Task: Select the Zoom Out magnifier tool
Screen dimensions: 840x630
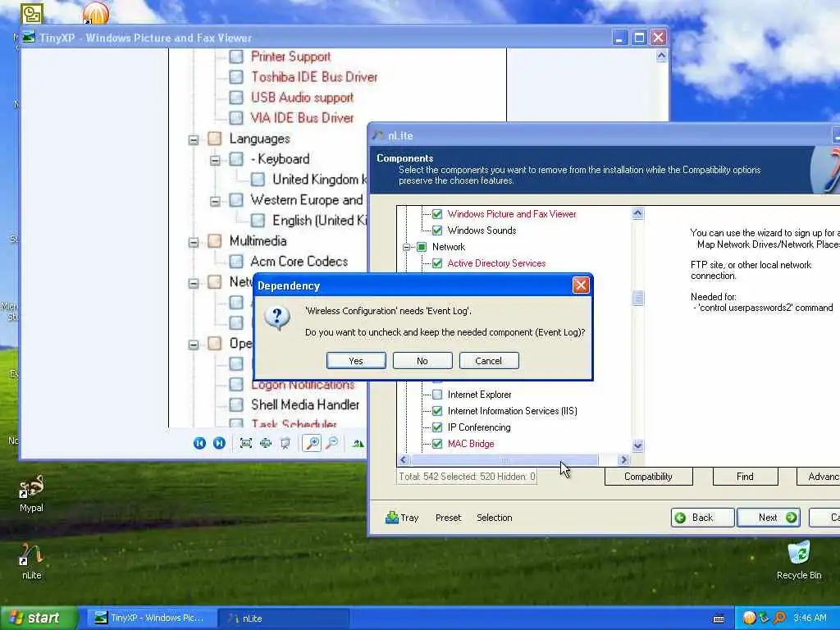Action: [332, 443]
